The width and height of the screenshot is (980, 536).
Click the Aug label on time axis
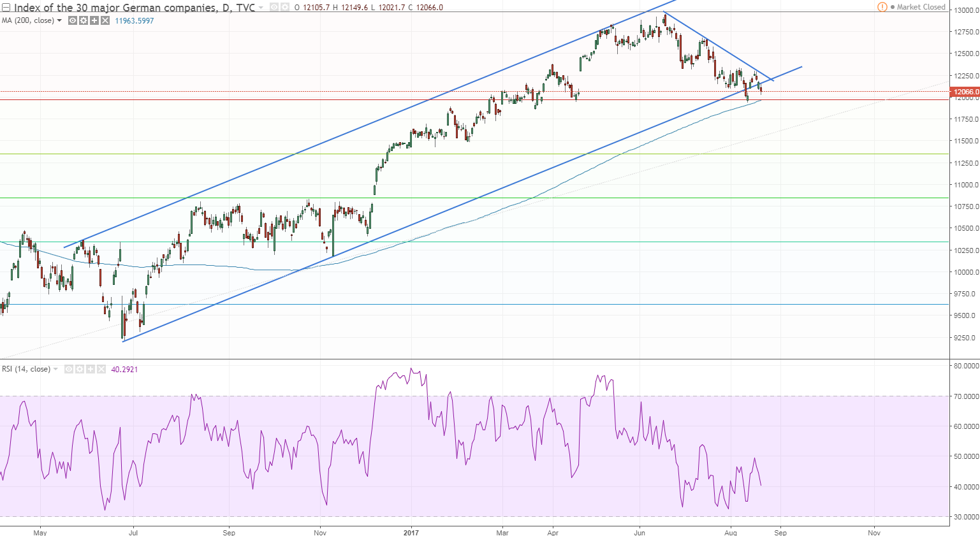tap(731, 532)
